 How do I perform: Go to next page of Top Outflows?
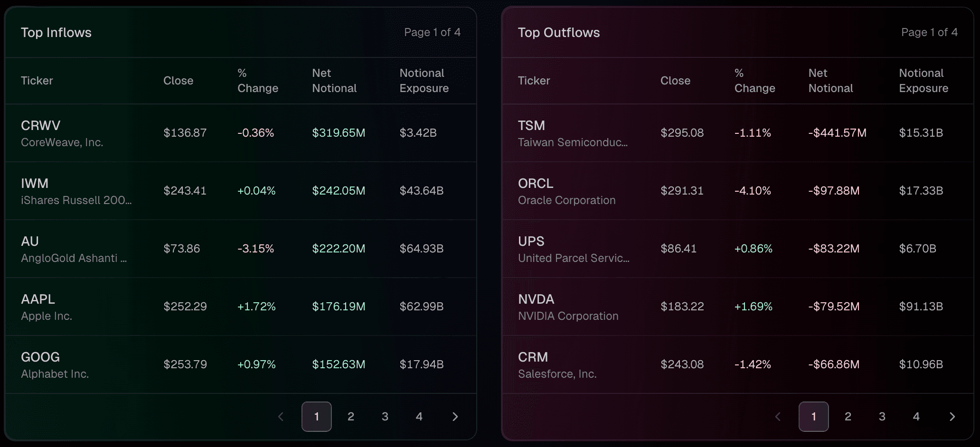click(x=952, y=417)
